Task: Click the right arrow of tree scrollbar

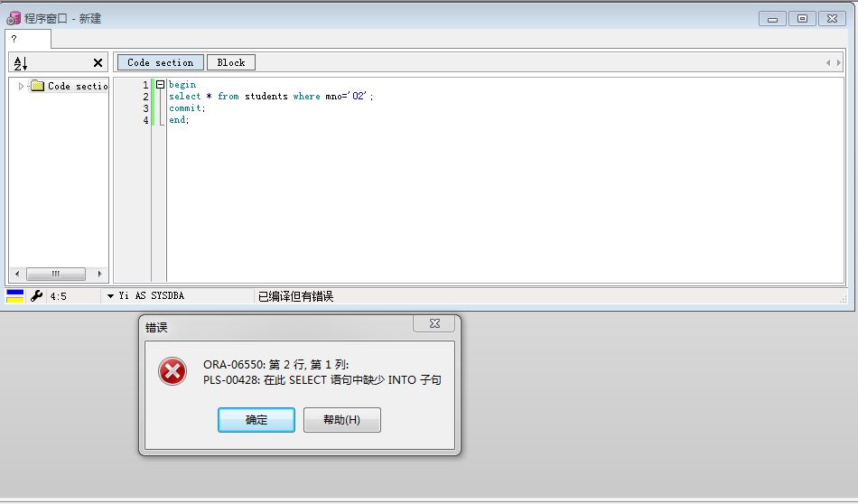Action: pos(99,274)
